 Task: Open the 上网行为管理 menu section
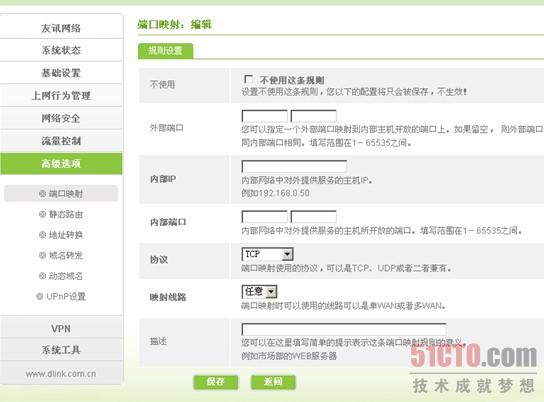click(61, 95)
